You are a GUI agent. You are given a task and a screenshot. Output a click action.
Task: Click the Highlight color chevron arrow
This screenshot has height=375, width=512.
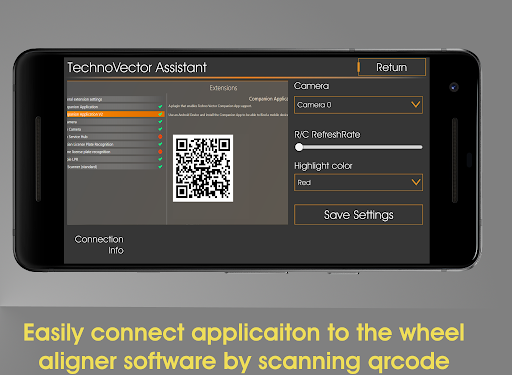coord(416,182)
